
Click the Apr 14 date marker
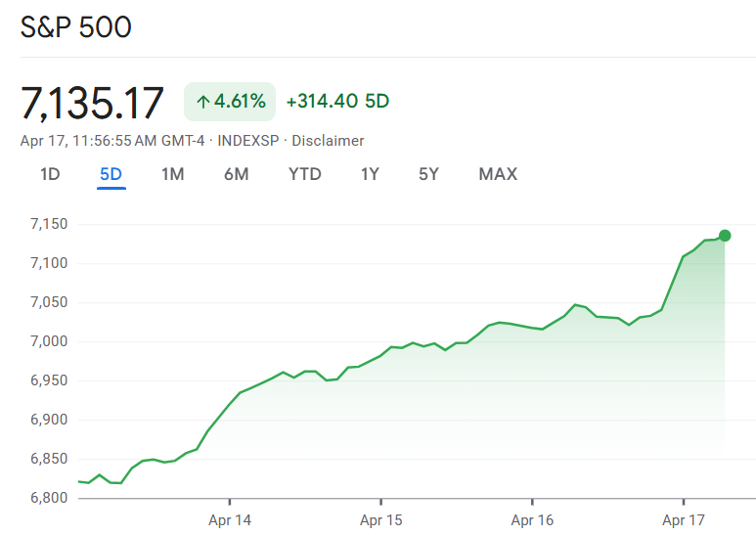(230, 520)
